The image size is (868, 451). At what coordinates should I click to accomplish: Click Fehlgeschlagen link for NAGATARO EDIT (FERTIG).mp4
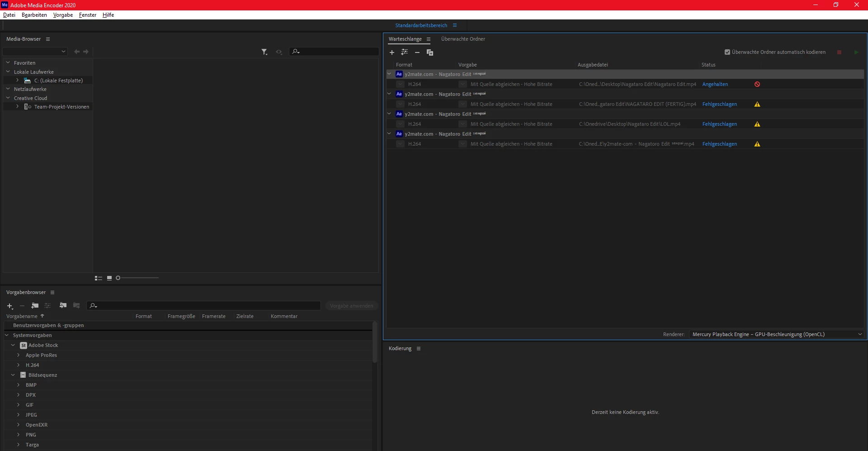[719, 104]
